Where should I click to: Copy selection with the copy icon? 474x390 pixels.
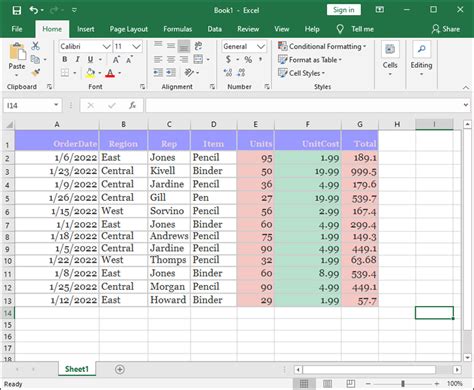(x=35, y=60)
